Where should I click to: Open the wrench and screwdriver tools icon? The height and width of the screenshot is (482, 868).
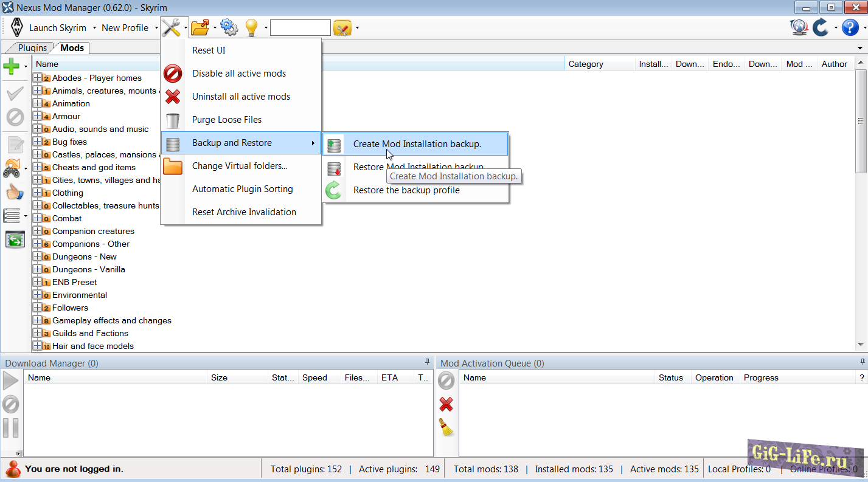(171, 27)
